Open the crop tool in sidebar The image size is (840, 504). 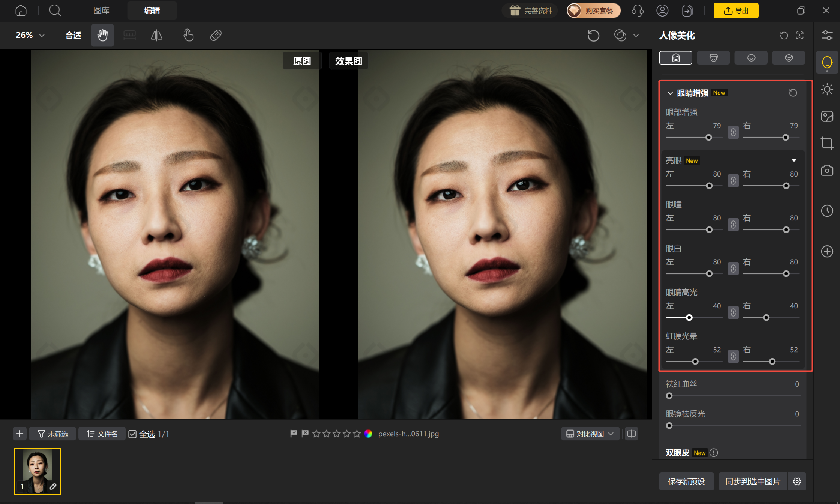[827, 143]
